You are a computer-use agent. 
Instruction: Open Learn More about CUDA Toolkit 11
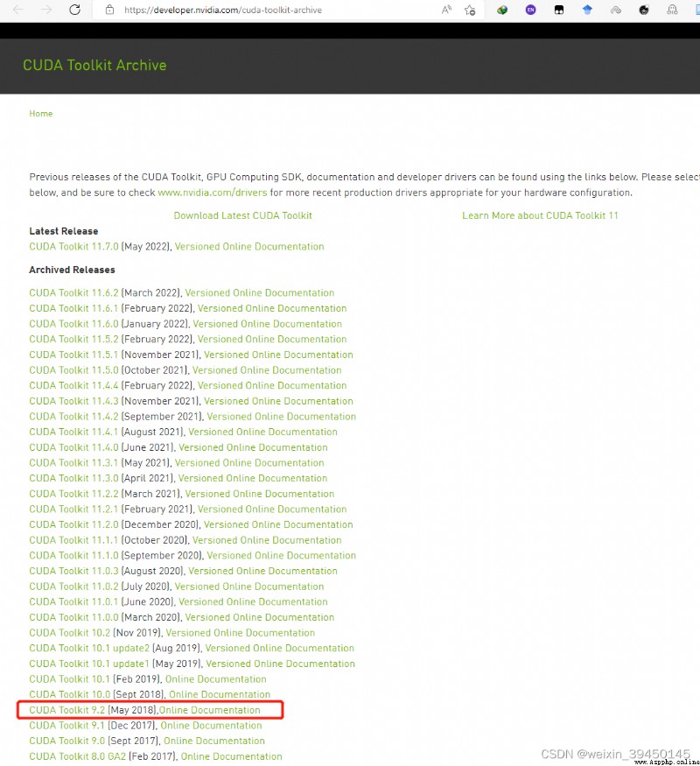(540, 215)
